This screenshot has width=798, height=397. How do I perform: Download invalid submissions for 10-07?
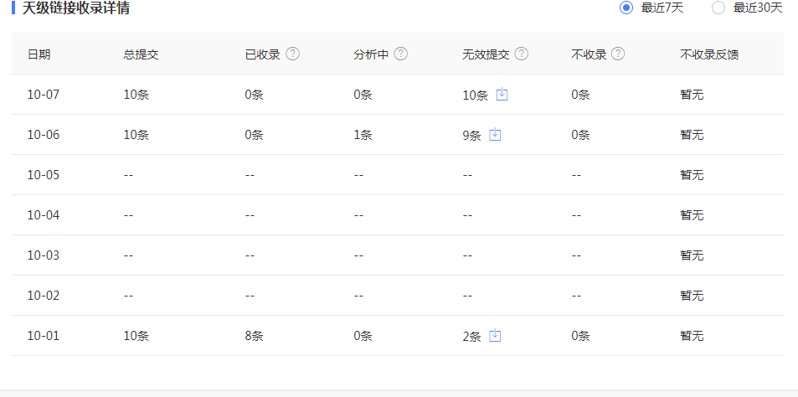[x=502, y=94]
